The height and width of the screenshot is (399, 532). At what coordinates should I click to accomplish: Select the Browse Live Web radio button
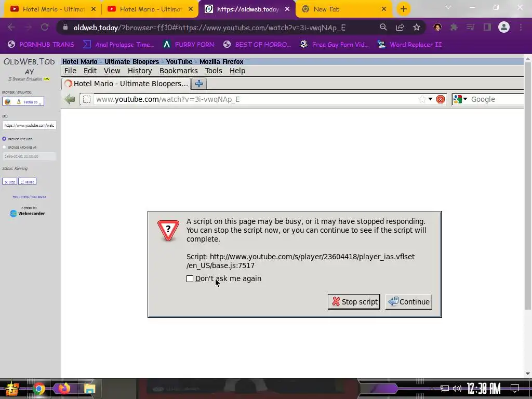point(4,139)
